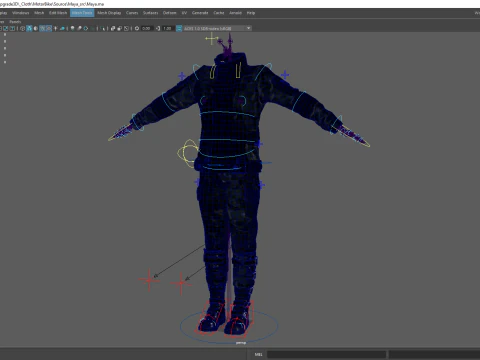This screenshot has width=480, height=360.
Task: Click the exposure reset icon
Action: click(137, 28)
